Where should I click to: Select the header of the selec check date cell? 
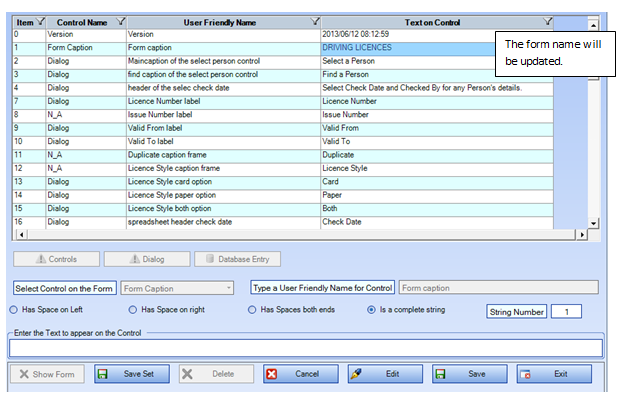click(x=223, y=88)
